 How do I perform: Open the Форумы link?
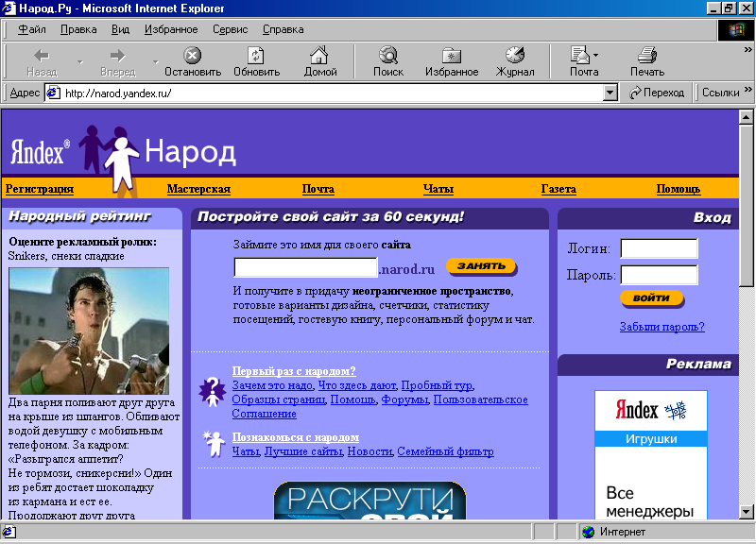click(x=404, y=399)
